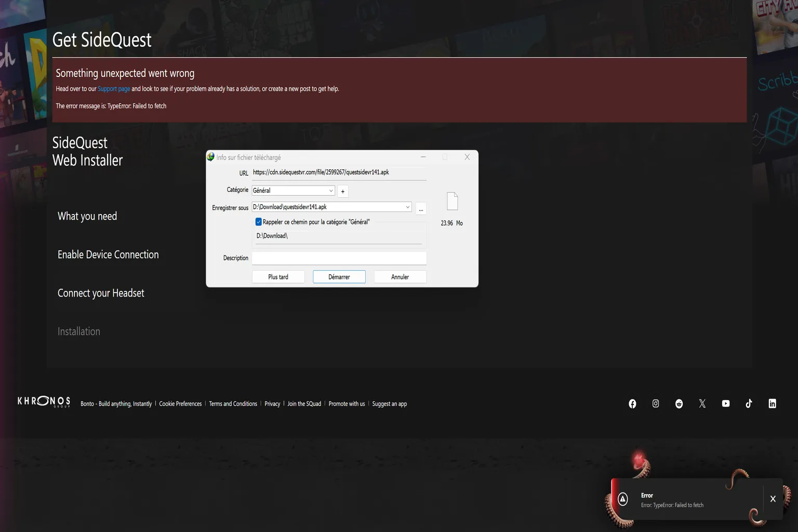Cancel download with Annuler button
The image size is (798, 532).
pos(400,277)
